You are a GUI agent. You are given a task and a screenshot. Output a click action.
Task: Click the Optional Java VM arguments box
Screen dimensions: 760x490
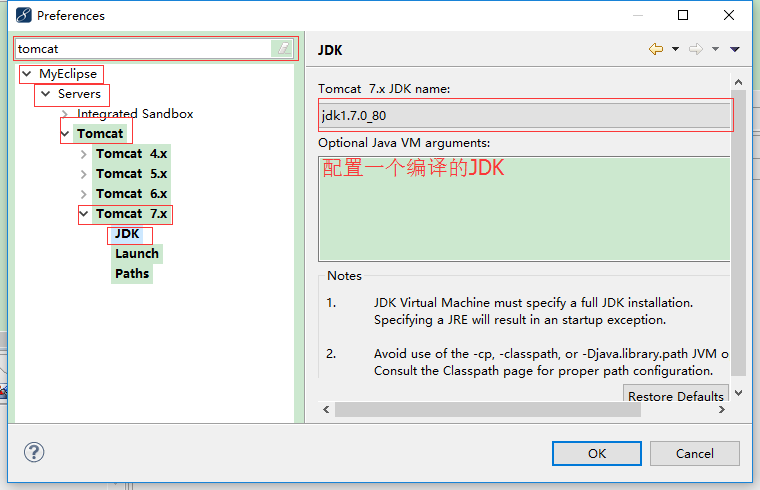(524, 209)
